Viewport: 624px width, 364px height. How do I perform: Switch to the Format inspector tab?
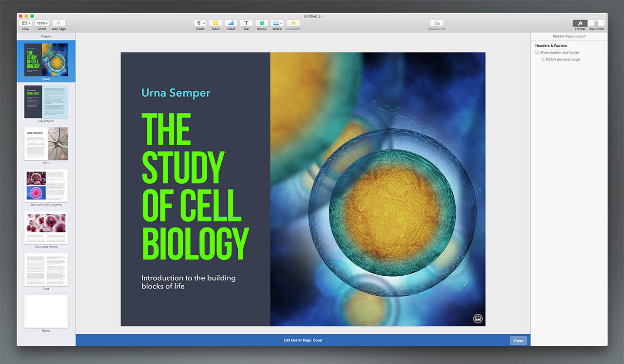pos(580,23)
